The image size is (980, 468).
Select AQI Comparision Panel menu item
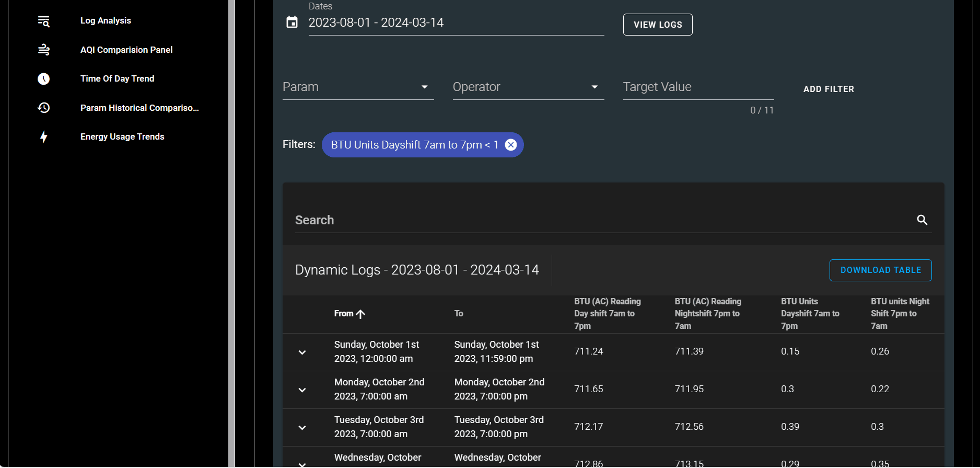(x=126, y=50)
